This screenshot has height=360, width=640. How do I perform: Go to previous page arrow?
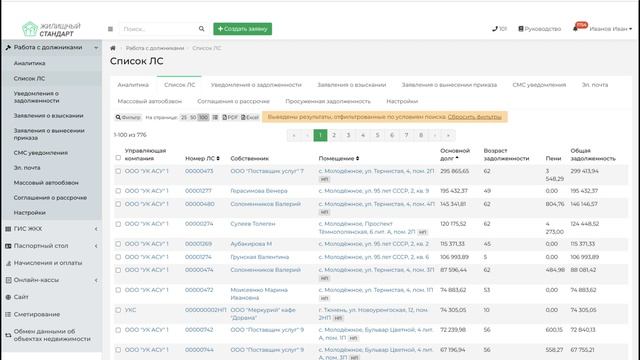(x=307, y=135)
